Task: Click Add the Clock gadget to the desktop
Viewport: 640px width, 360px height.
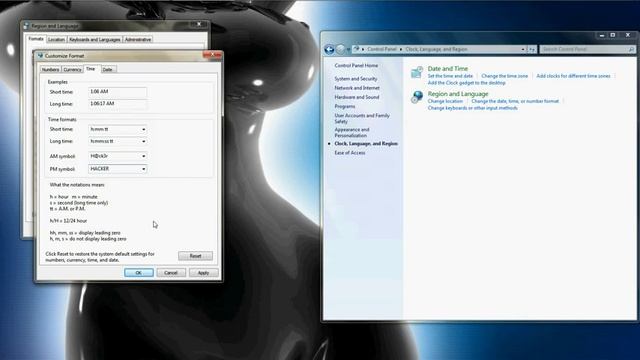Action: pyautogui.click(x=467, y=83)
